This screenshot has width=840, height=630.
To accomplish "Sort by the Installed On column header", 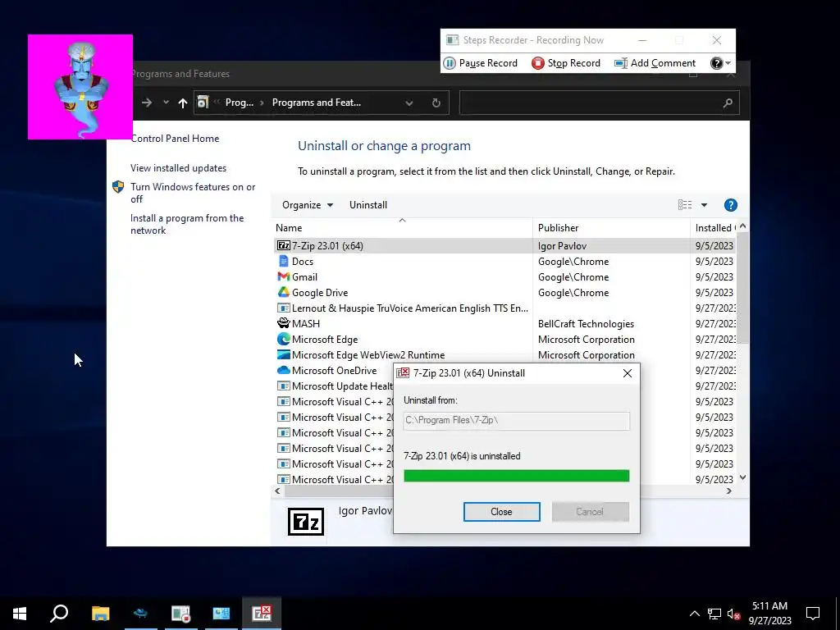I will click(714, 228).
